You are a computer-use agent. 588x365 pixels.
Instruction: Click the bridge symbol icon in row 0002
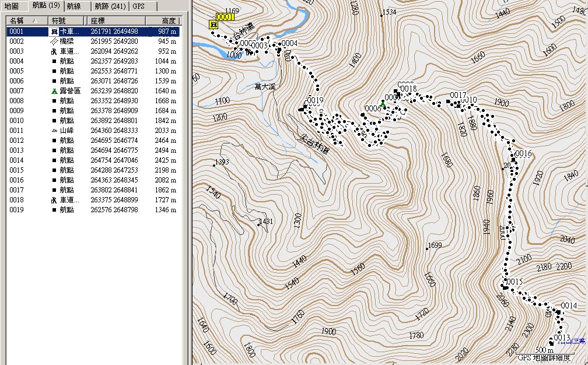tap(54, 41)
